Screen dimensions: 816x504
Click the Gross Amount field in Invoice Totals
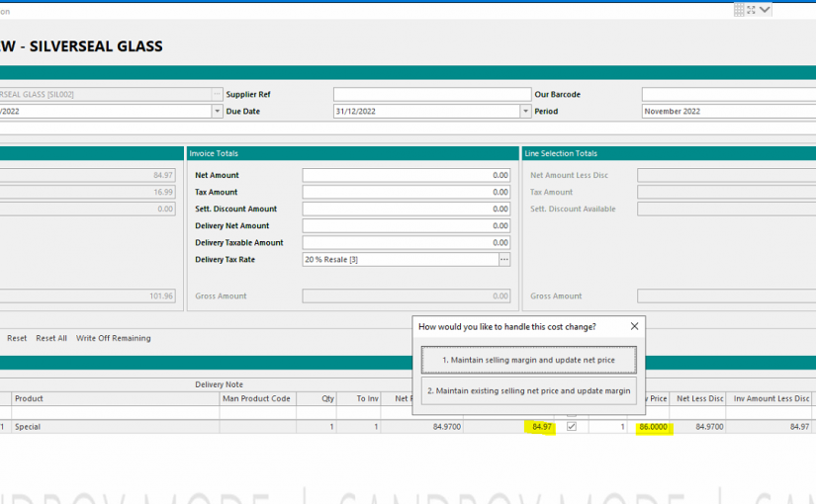click(x=406, y=295)
